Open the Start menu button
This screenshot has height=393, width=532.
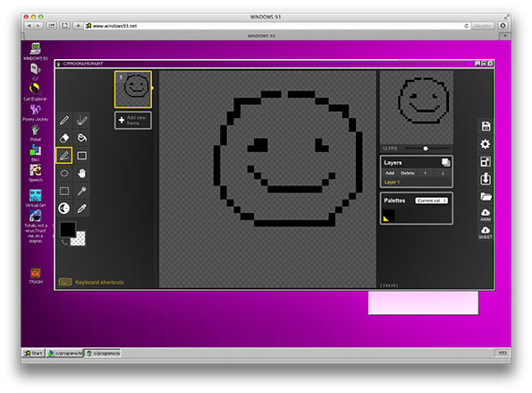(x=34, y=354)
